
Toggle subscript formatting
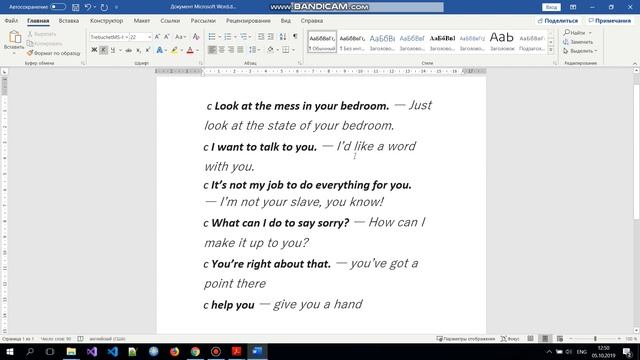click(138, 50)
